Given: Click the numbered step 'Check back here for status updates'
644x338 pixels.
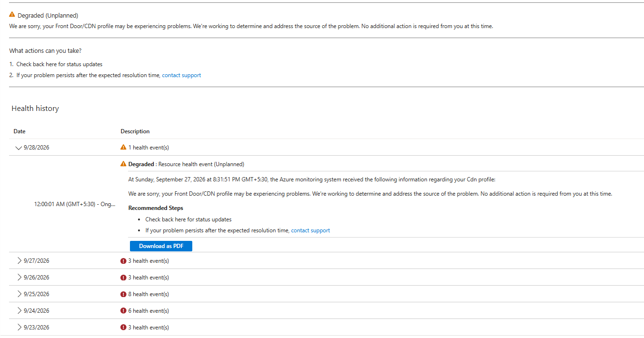Looking at the screenshot, I should 59,64.
